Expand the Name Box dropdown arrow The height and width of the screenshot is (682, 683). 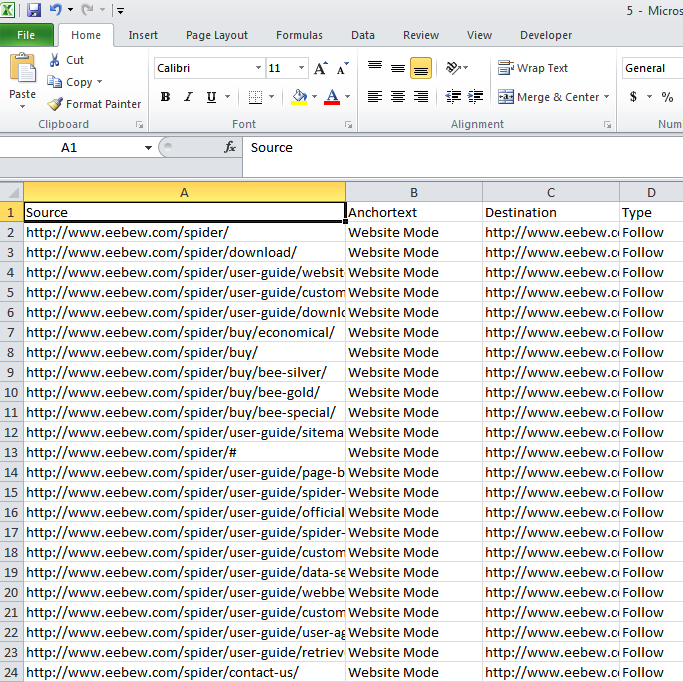(148, 148)
